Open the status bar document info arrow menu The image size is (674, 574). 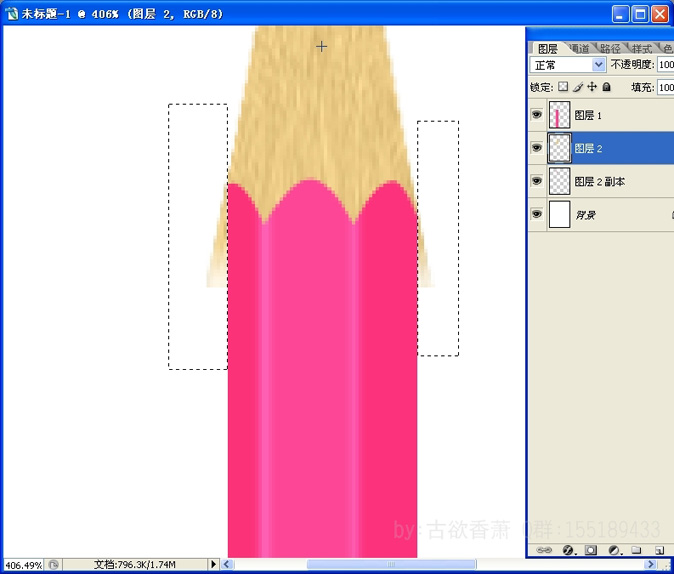[x=214, y=564]
